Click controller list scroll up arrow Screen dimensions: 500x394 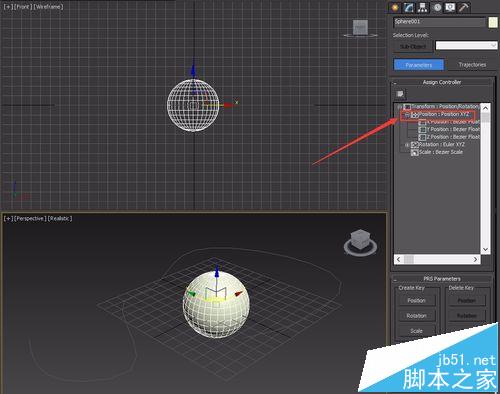[x=485, y=108]
